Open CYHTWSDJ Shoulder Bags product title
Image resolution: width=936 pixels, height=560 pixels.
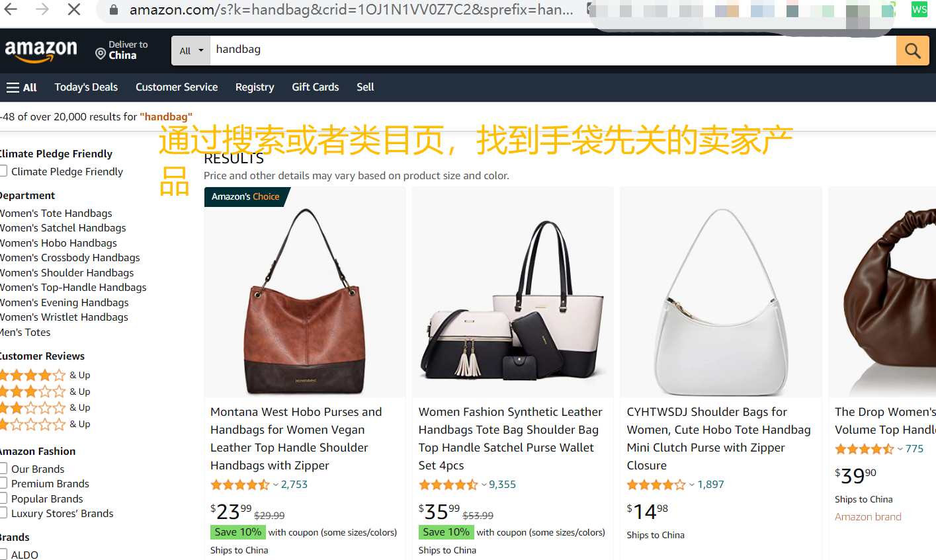[718, 438]
